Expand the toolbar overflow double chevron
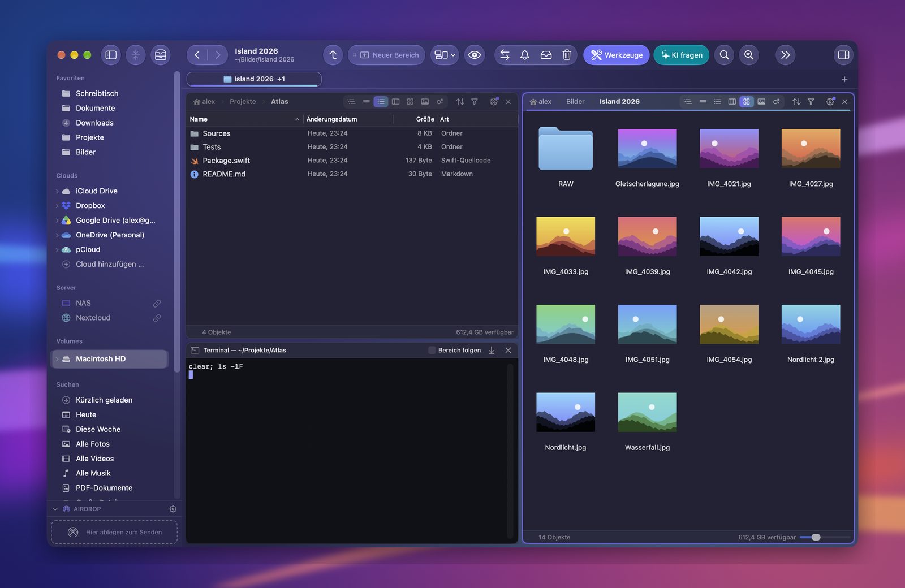This screenshot has height=588, width=905. [x=785, y=55]
